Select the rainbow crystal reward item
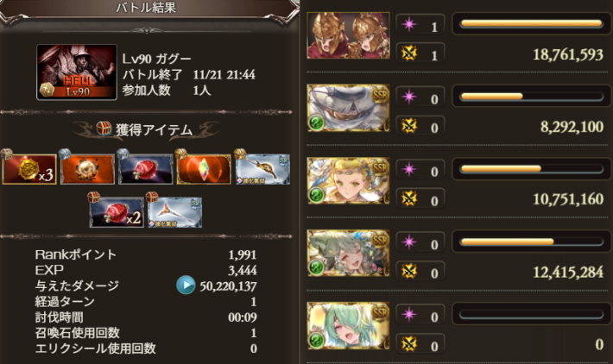The height and width of the screenshot is (364, 613). (x=204, y=169)
